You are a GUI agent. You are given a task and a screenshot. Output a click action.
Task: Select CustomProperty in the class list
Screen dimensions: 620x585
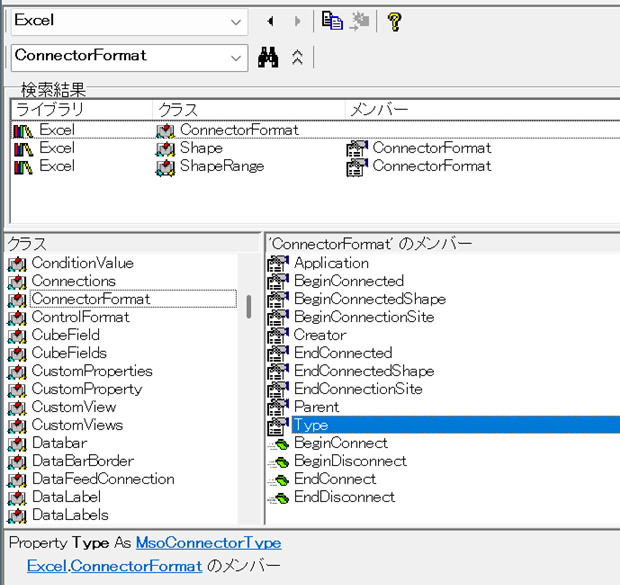(x=87, y=389)
